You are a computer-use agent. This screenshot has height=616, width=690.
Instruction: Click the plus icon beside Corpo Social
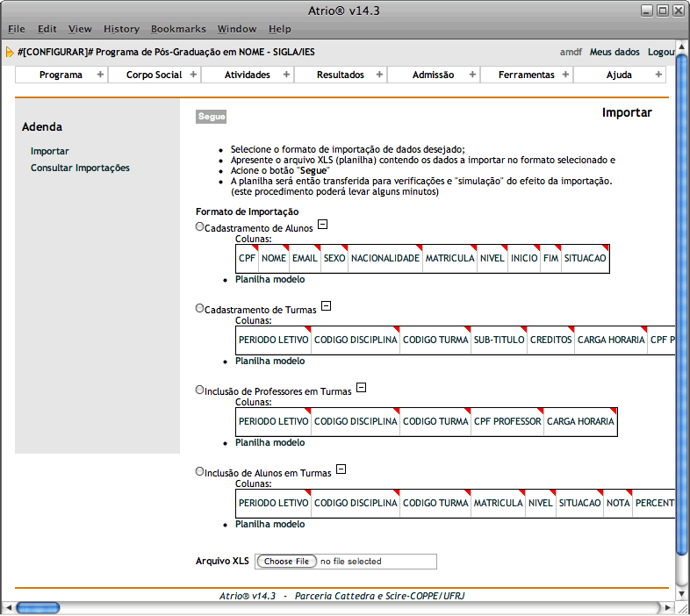coord(192,75)
